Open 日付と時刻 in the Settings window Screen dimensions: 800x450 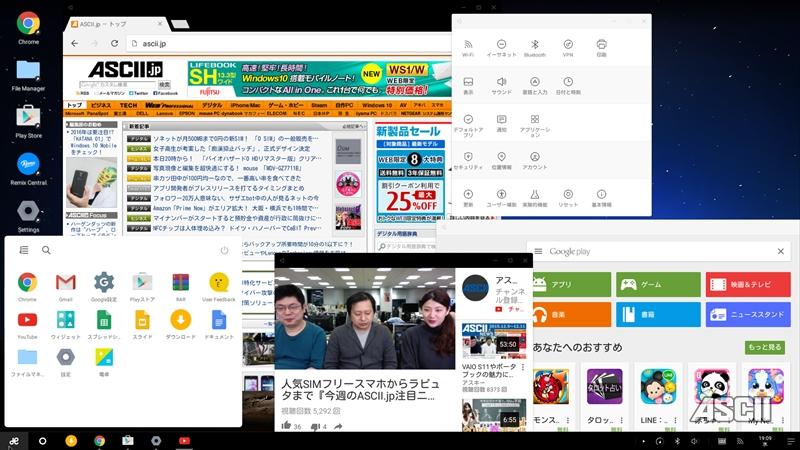(x=568, y=86)
